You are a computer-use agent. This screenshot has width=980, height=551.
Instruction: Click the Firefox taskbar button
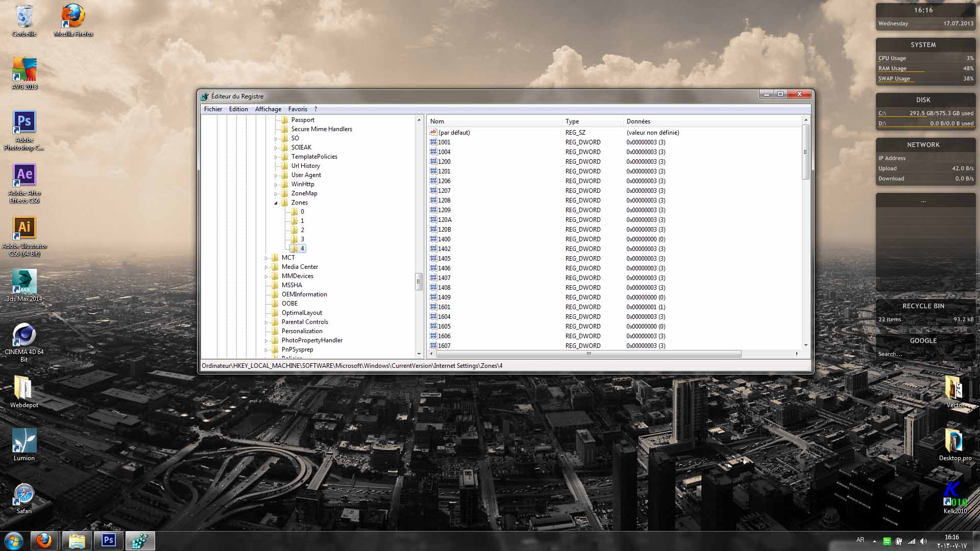tap(44, 541)
